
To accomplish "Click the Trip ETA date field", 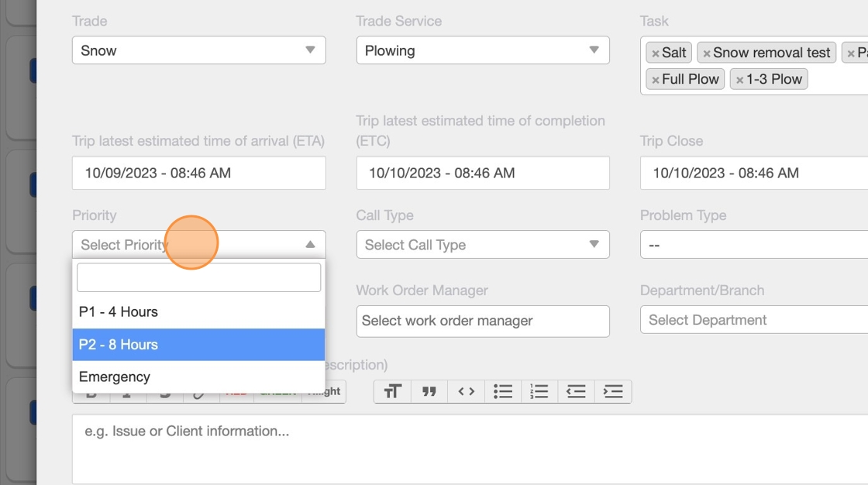I will coord(198,173).
